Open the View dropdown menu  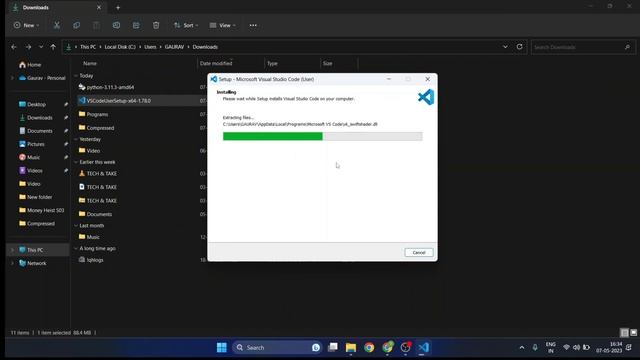pos(223,25)
